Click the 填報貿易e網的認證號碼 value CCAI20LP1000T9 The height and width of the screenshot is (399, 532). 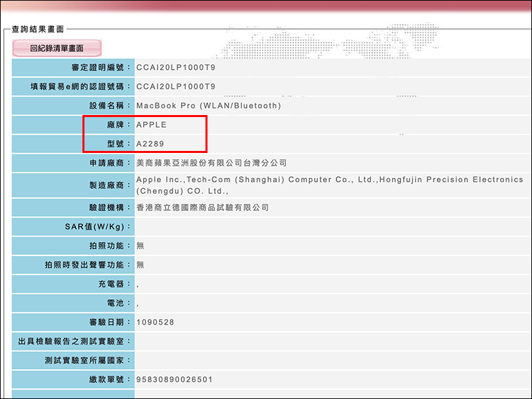(176, 86)
